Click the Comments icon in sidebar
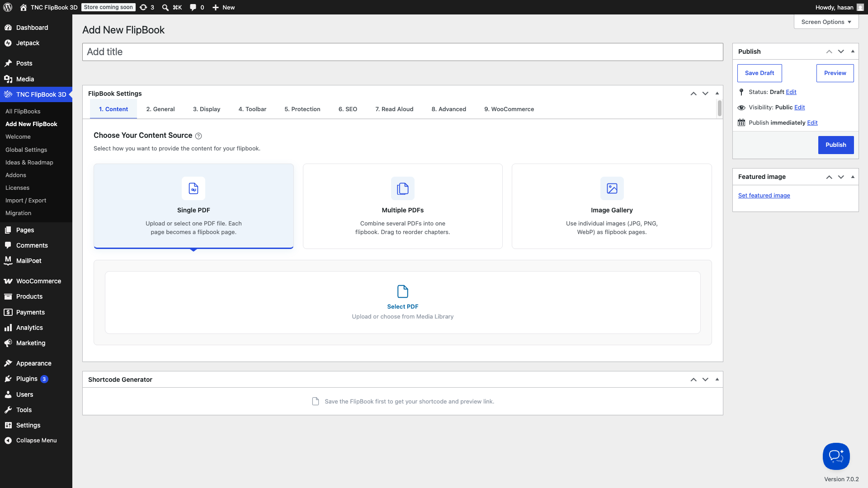This screenshot has width=868, height=488. [x=8, y=245]
